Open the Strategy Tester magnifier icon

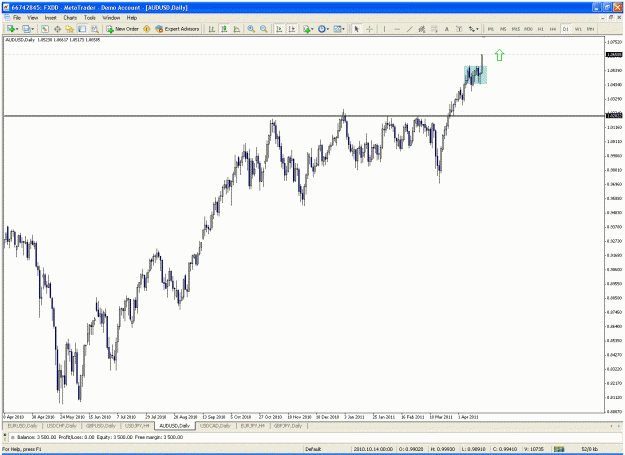pos(94,29)
